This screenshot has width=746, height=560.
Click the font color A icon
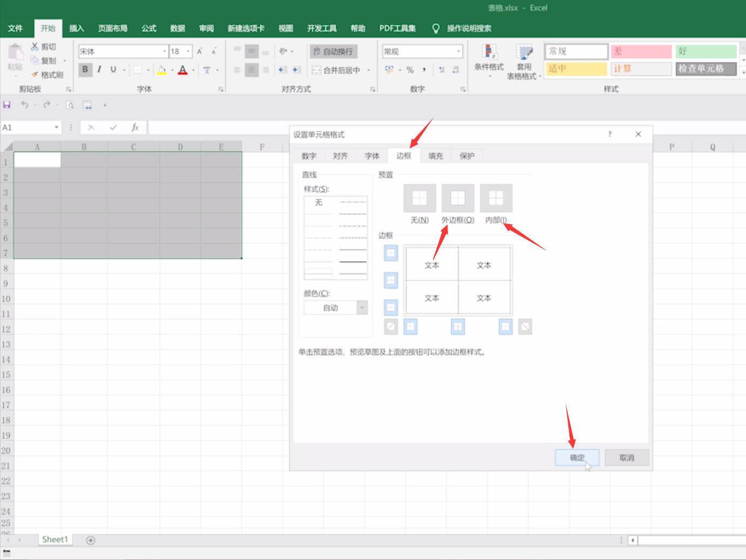click(182, 70)
